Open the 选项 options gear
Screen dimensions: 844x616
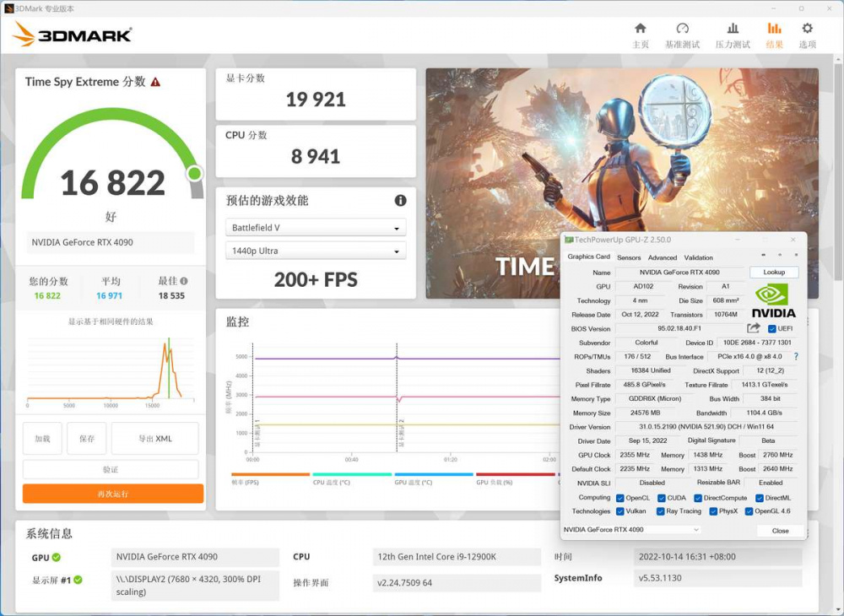point(807,35)
